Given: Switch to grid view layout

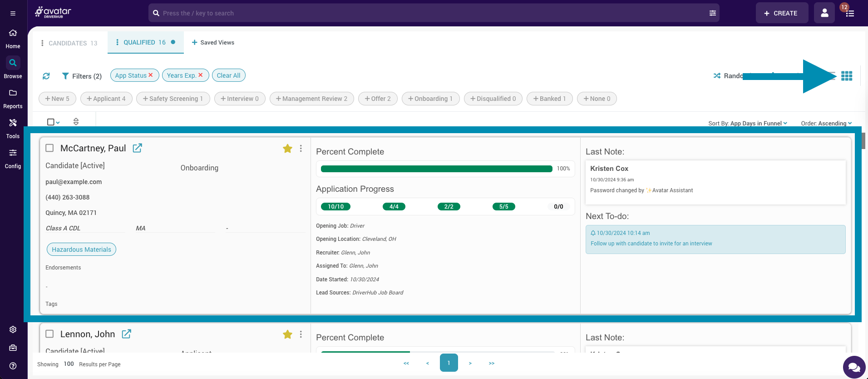Looking at the screenshot, I should 846,76.
